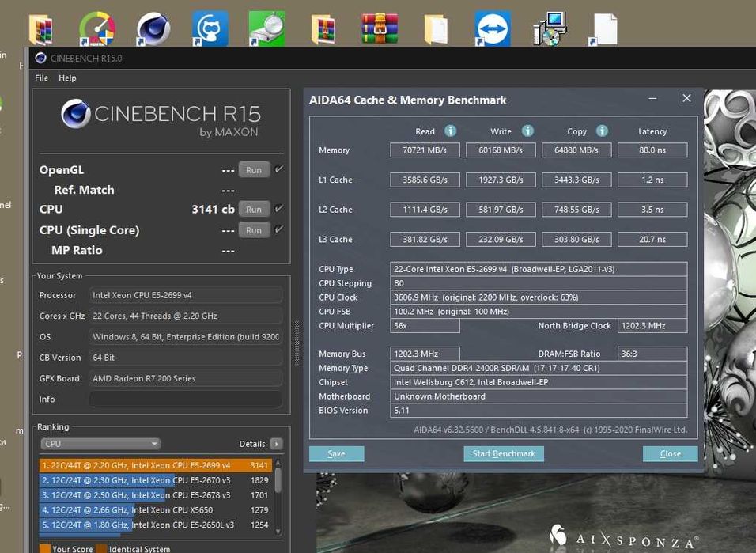Open the colorful gauge benchmark desktop shortcut
The width and height of the screenshot is (756, 553).
point(97,29)
